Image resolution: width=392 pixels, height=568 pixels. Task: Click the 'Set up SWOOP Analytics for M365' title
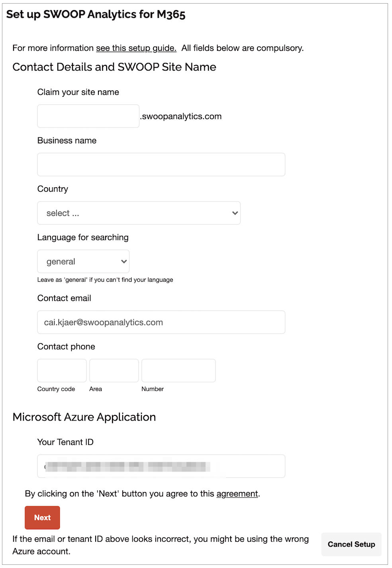coord(96,14)
